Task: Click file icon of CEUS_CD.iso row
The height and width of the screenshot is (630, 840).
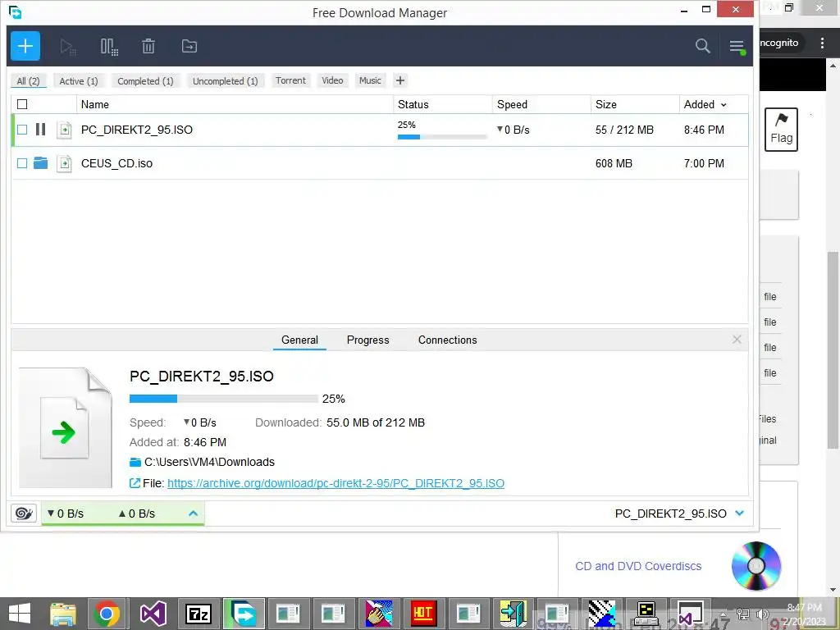Action: 64,163
